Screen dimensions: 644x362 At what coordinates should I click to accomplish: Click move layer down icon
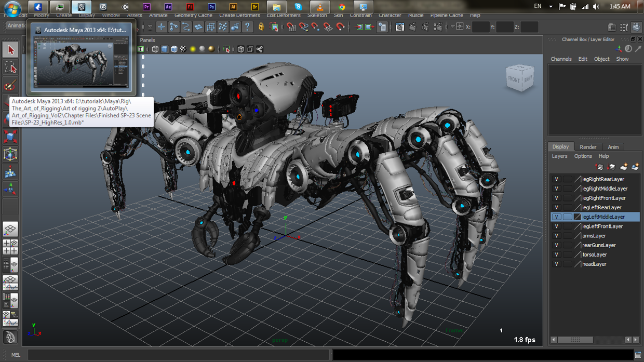click(x=611, y=167)
